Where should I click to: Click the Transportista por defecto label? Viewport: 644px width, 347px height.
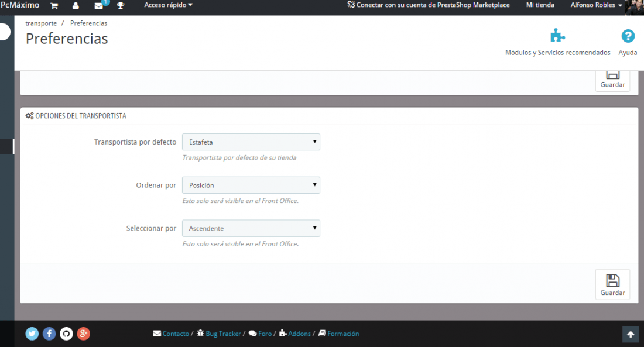coord(135,142)
